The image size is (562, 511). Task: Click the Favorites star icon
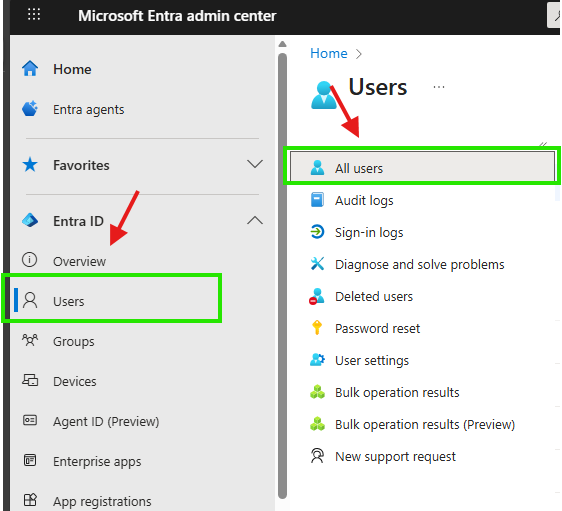click(x=30, y=165)
